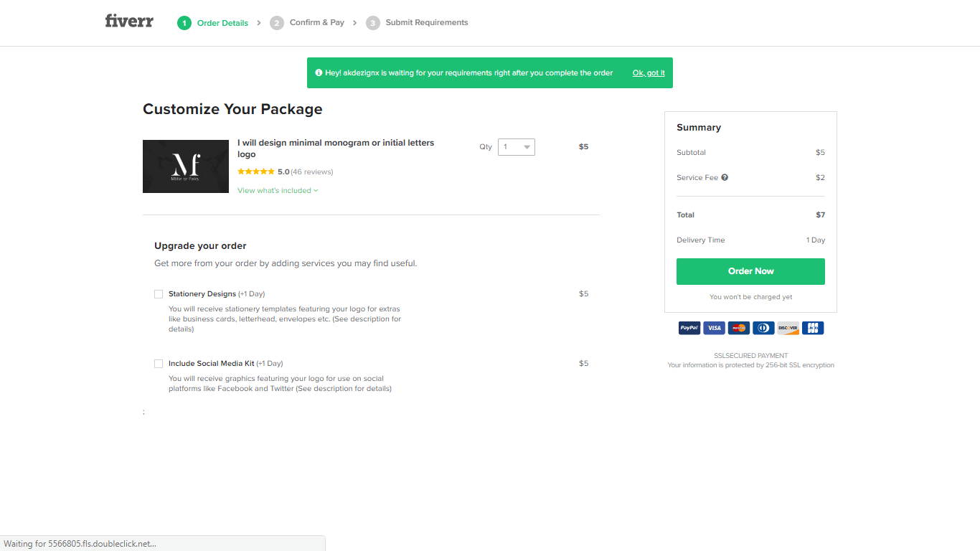Click the MasterCard icon
The width and height of the screenshot is (980, 551).
pos(739,328)
